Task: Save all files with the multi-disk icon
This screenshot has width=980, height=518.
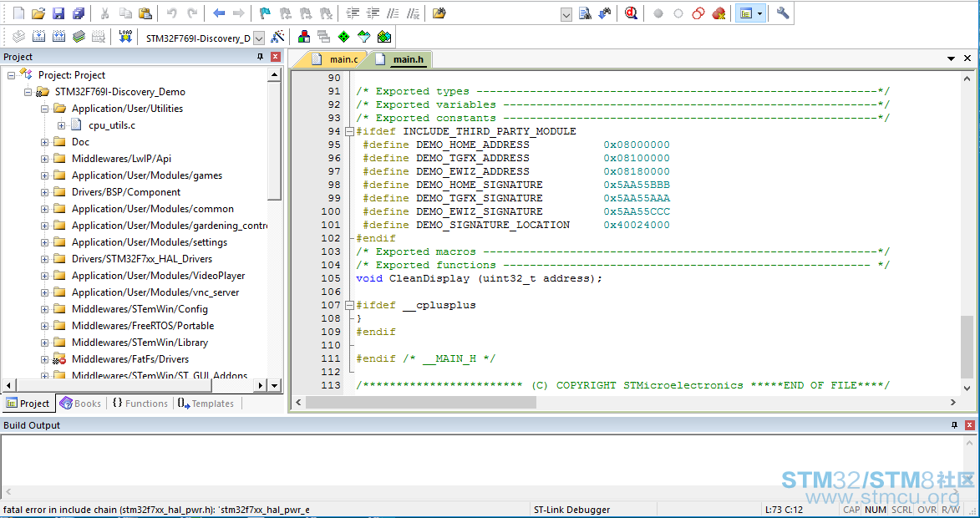Action: 79,13
